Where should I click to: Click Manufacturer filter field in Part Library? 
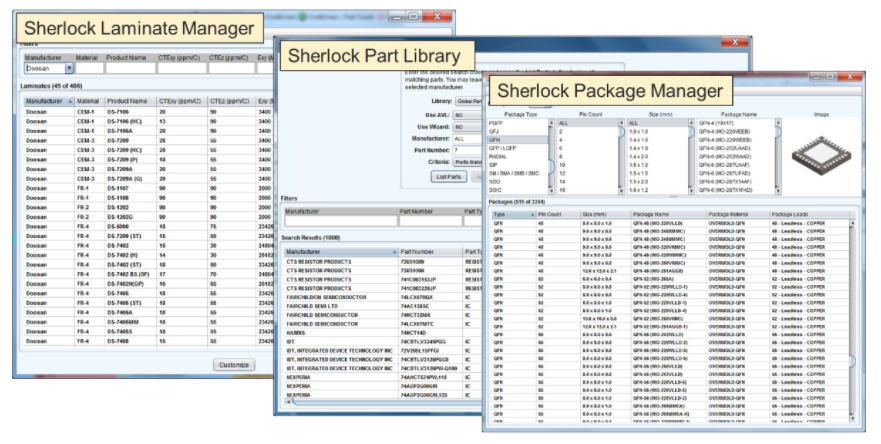click(x=340, y=221)
